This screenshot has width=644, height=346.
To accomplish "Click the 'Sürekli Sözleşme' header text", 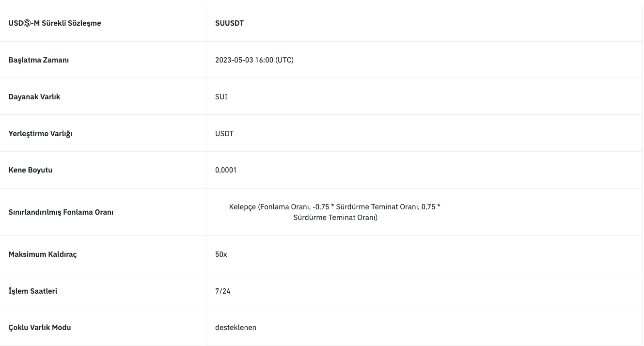I will 72,23.
